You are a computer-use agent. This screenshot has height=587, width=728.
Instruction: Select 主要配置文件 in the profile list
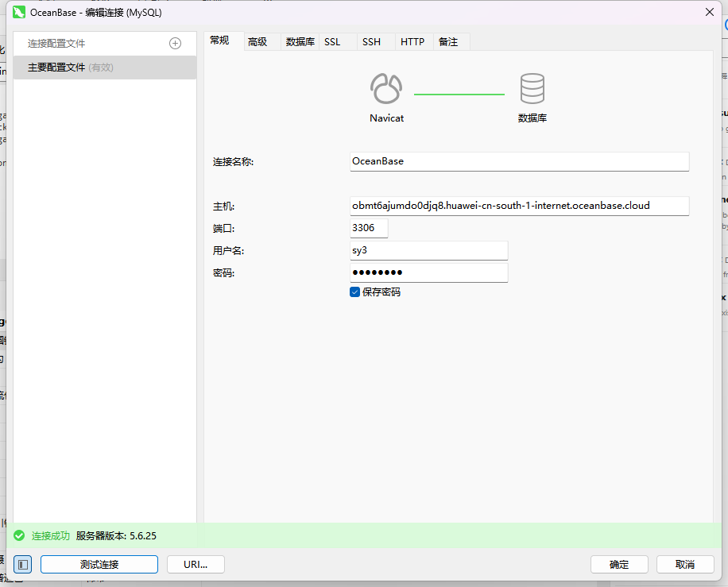[x=105, y=68]
